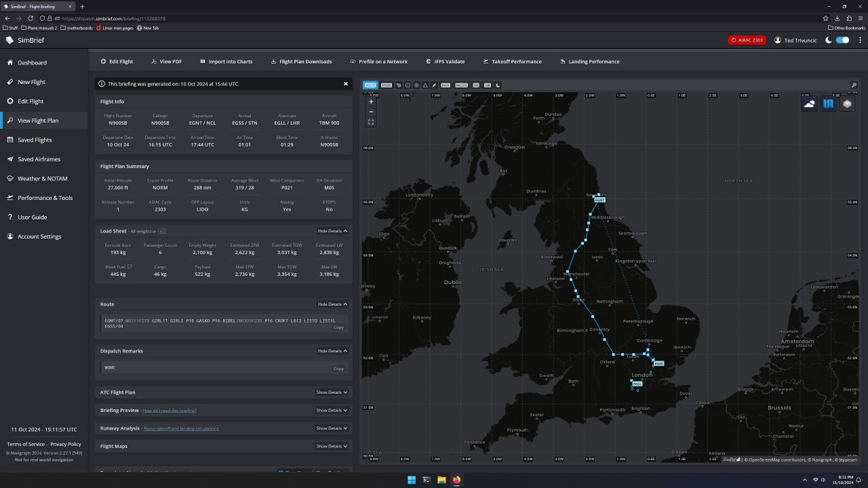Open Flight Plan Downloads
868x488 pixels.
(301, 62)
